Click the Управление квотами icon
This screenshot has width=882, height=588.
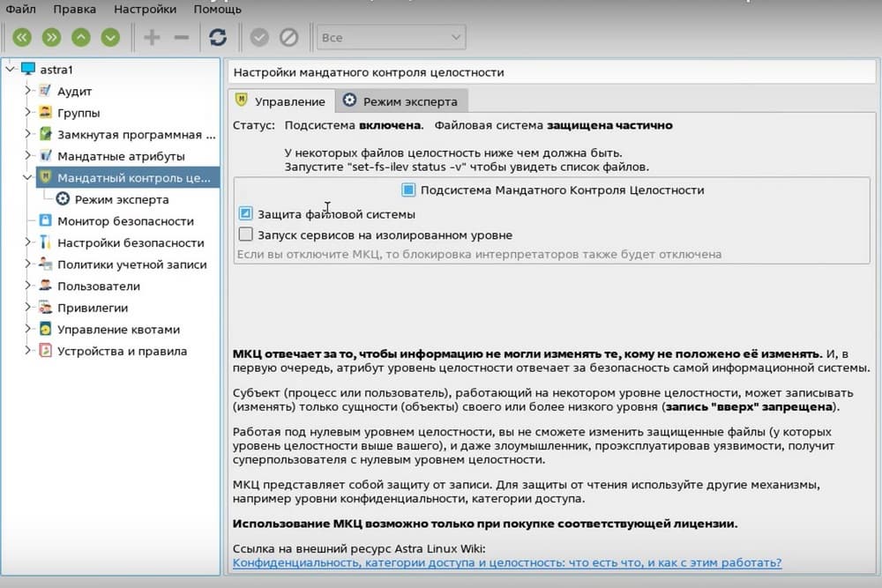[46, 329]
